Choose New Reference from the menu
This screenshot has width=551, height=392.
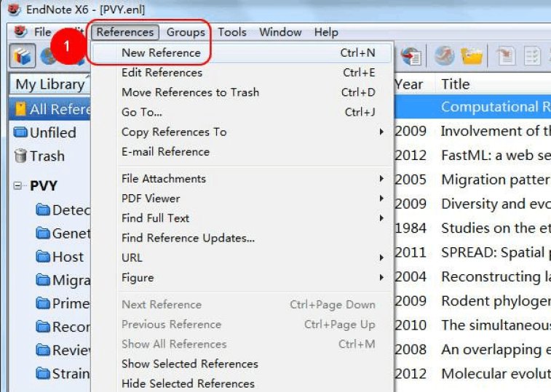pyautogui.click(x=242, y=52)
